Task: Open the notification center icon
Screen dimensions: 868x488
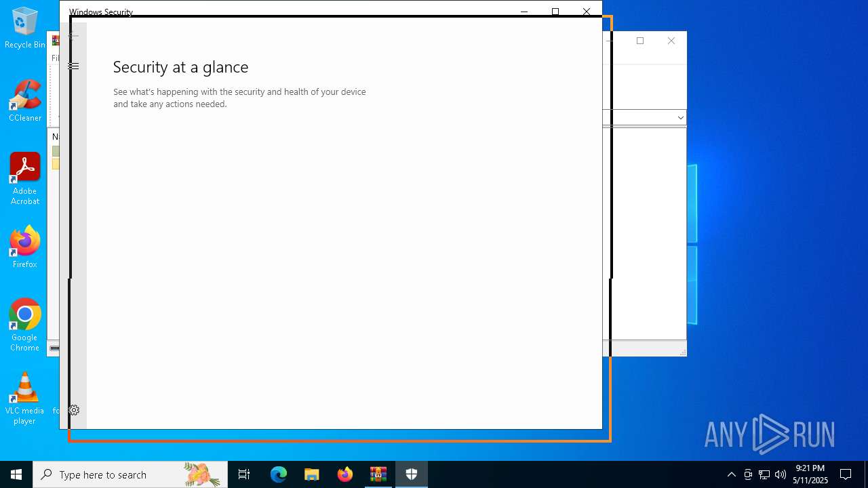Action: [846, 474]
